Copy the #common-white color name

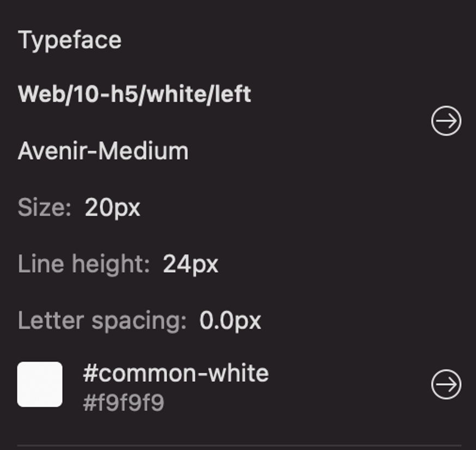(176, 373)
